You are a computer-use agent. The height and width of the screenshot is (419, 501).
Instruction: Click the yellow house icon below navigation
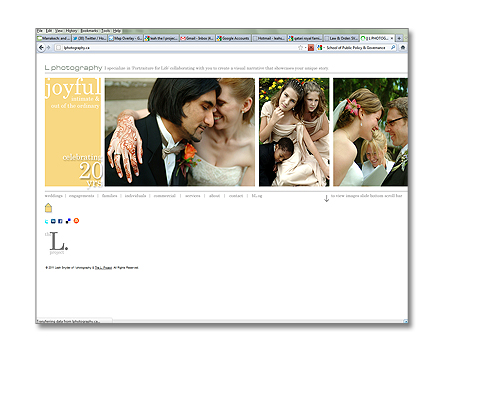(x=48, y=208)
